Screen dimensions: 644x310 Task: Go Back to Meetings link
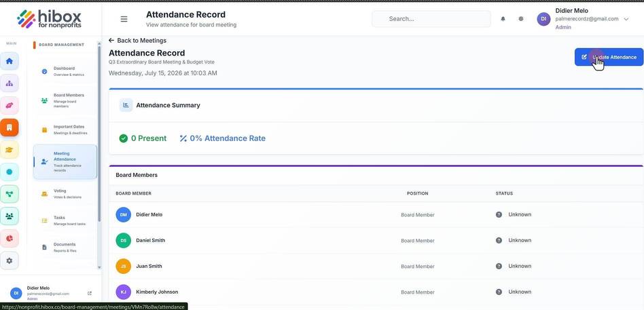pyautogui.click(x=138, y=41)
